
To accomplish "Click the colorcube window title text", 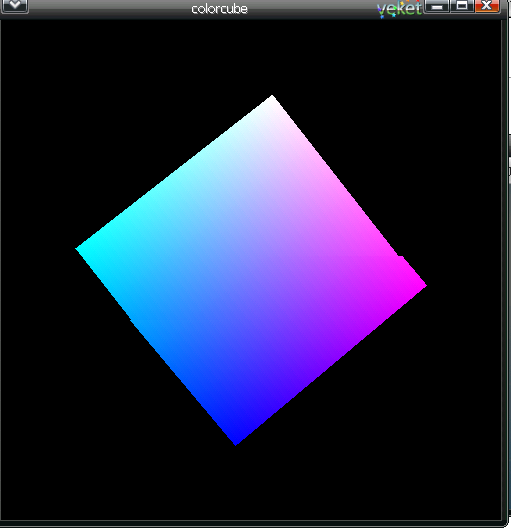I will click(x=219, y=9).
